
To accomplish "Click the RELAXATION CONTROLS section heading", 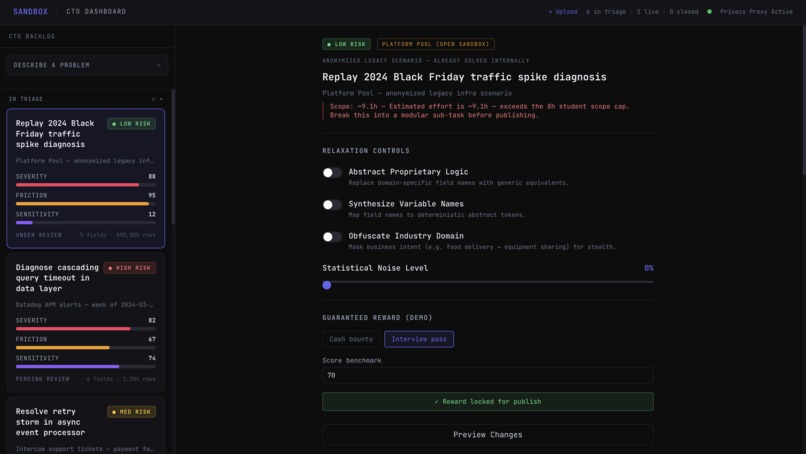I will (366, 151).
